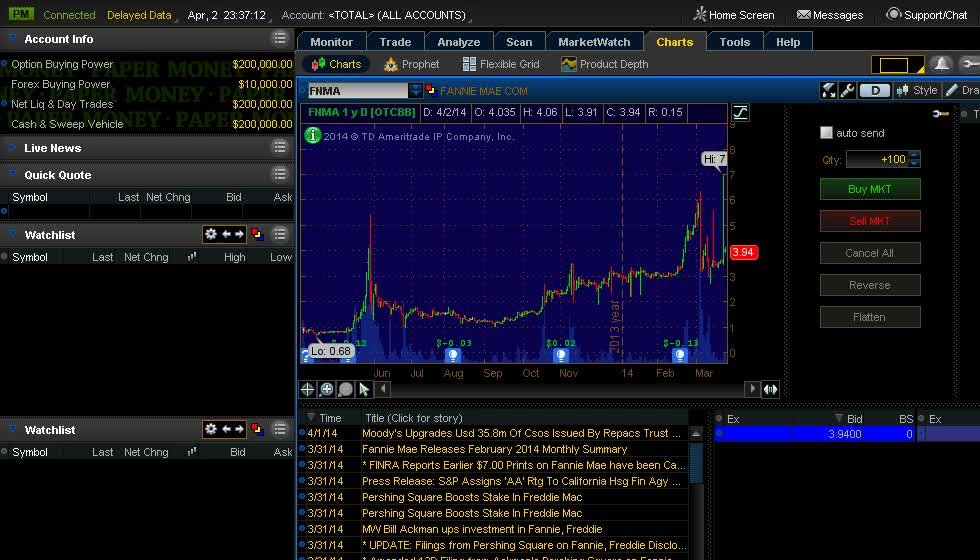This screenshot has height=560, width=980.
Task: Open the yellow-bordered layout selector box
Action: click(898, 64)
